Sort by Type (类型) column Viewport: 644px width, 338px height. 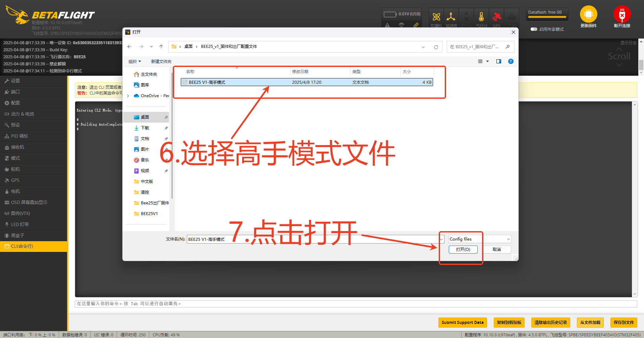[x=357, y=71]
